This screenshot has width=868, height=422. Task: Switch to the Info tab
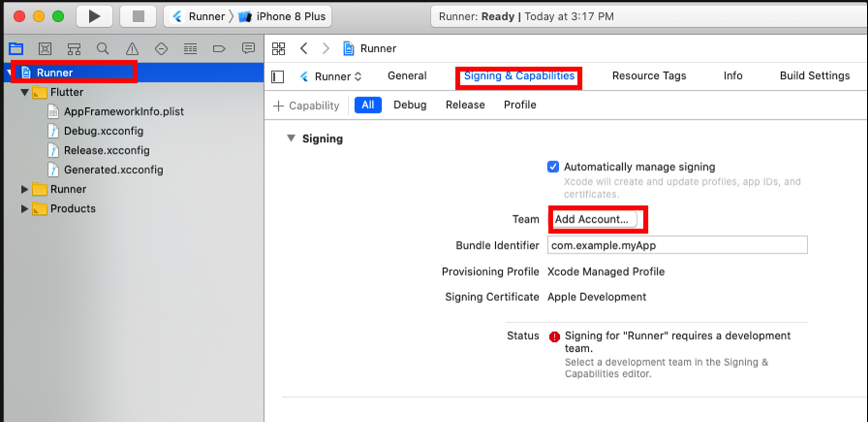pos(733,76)
